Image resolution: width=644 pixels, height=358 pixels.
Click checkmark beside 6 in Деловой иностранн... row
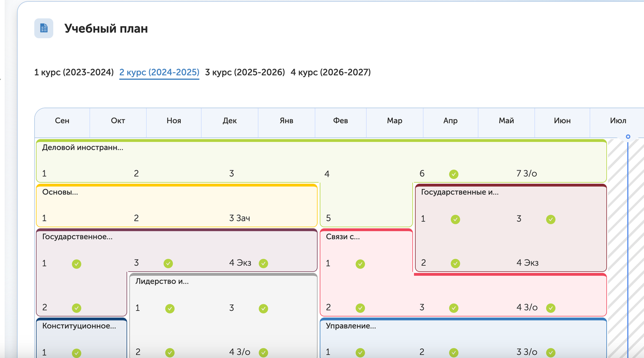coord(453,174)
